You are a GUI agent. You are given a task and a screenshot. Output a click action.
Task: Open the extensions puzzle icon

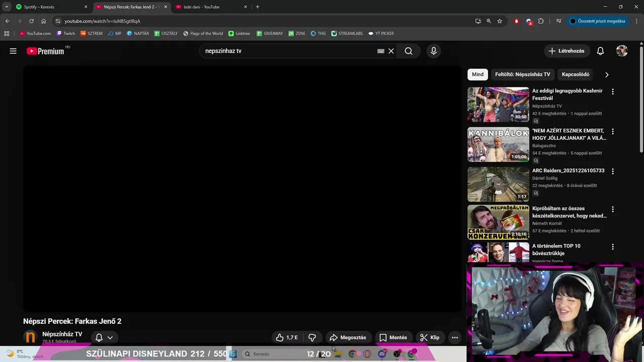(x=541, y=21)
